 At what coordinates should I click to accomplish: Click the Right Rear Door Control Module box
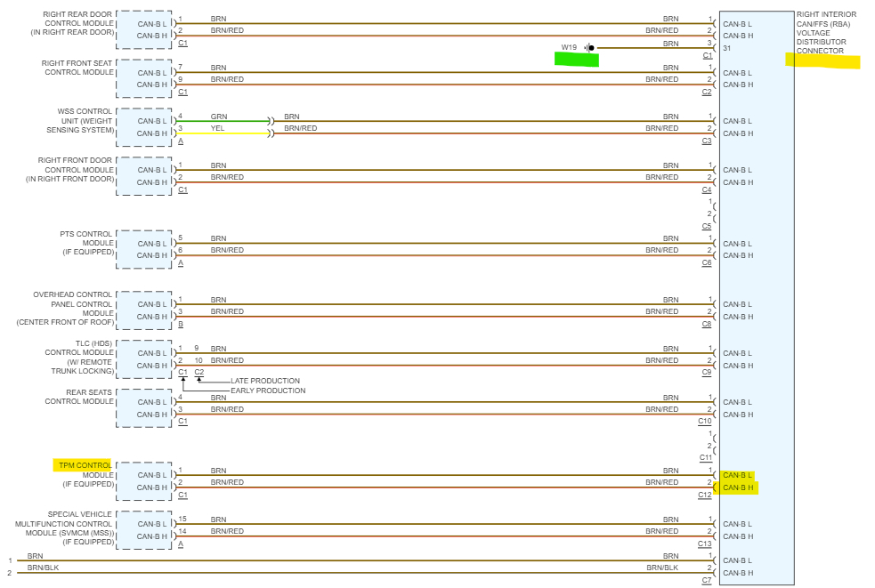point(144,29)
